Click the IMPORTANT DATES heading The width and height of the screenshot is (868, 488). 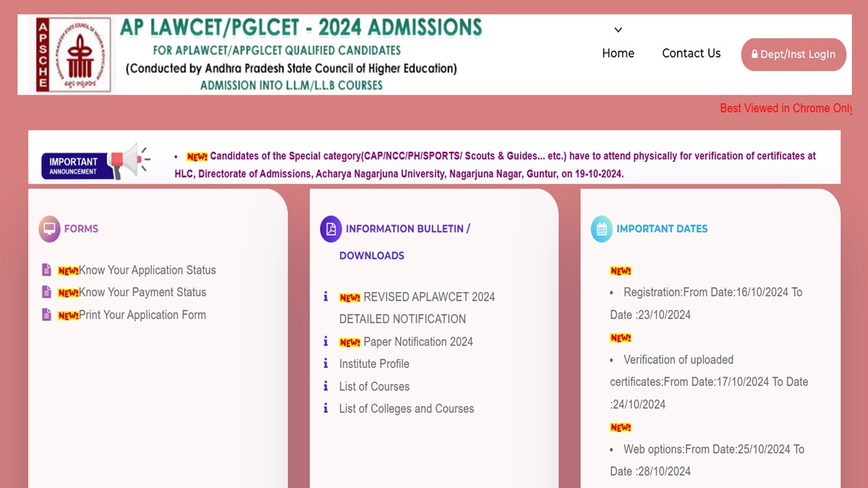pyautogui.click(x=662, y=228)
